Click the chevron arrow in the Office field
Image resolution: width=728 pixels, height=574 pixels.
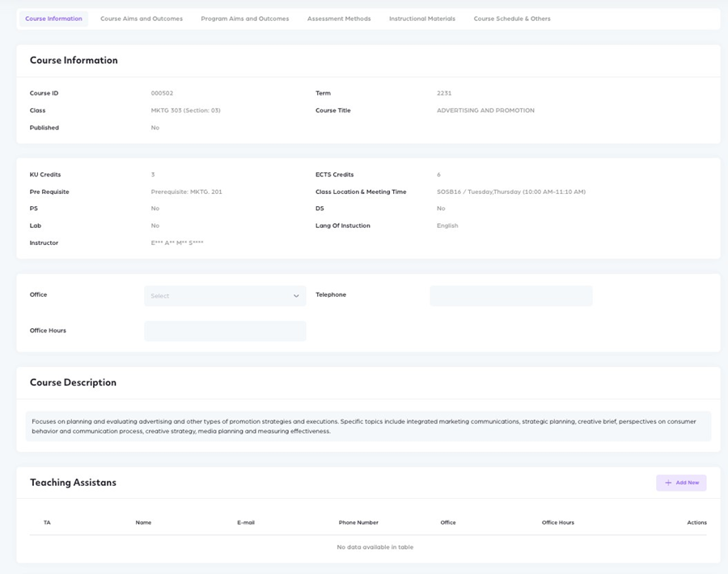[296, 296]
